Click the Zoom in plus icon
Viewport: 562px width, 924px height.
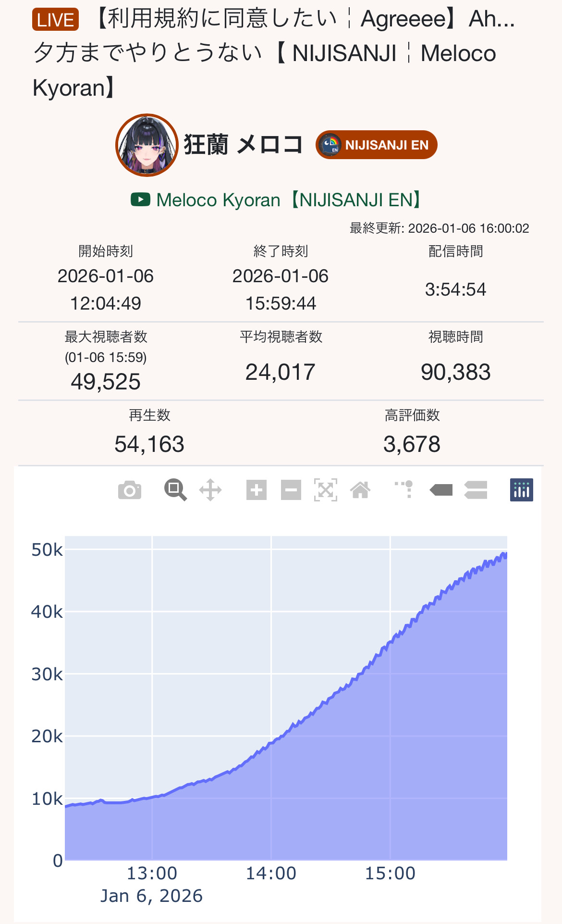(257, 490)
